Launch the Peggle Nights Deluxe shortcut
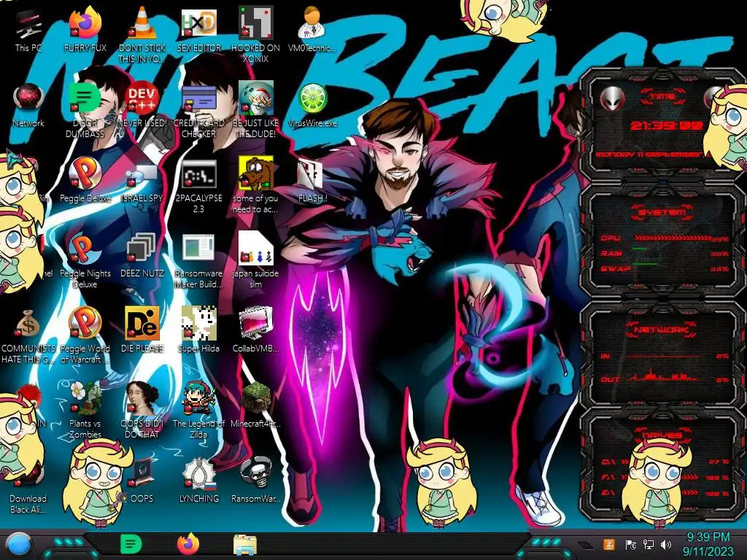 tap(85, 261)
